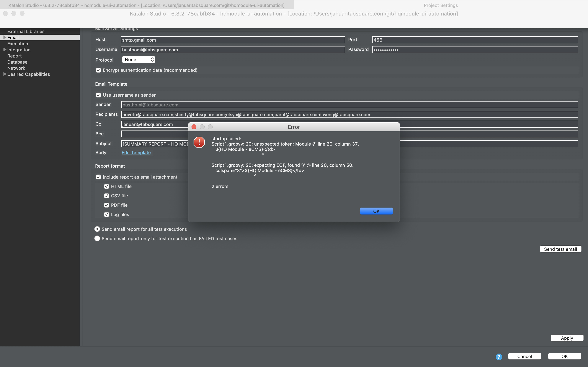Close the Error dialog with red button
588x367 pixels.
[194, 127]
